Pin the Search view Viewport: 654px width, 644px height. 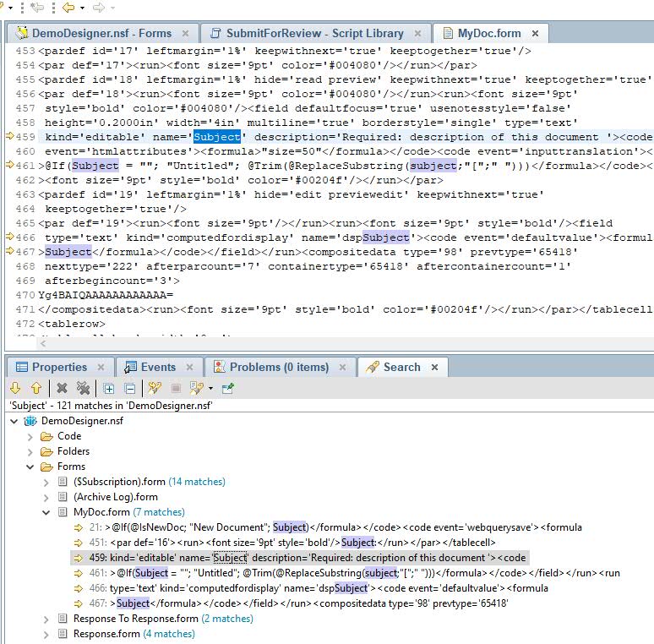228,389
